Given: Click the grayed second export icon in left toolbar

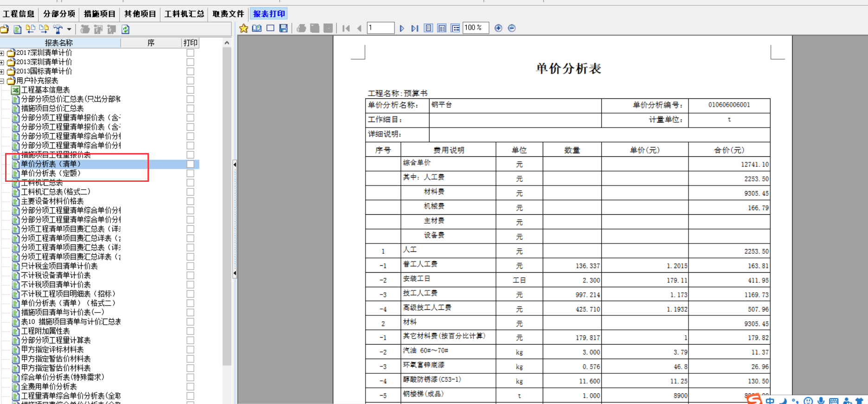Looking at the screenshot, I should click(x=98, y=29).
